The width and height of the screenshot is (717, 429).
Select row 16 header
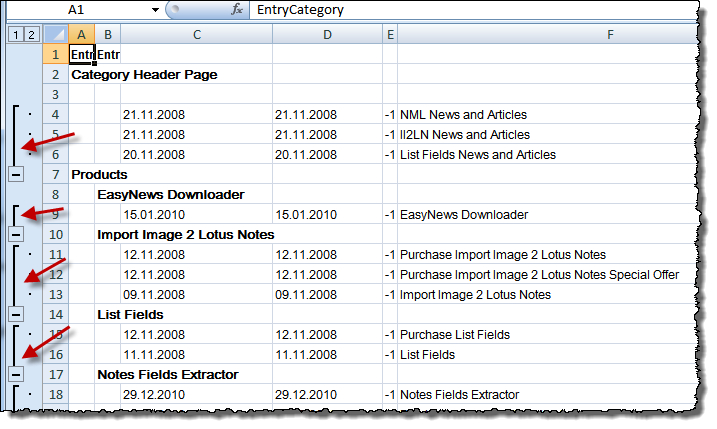pos(56,354)
